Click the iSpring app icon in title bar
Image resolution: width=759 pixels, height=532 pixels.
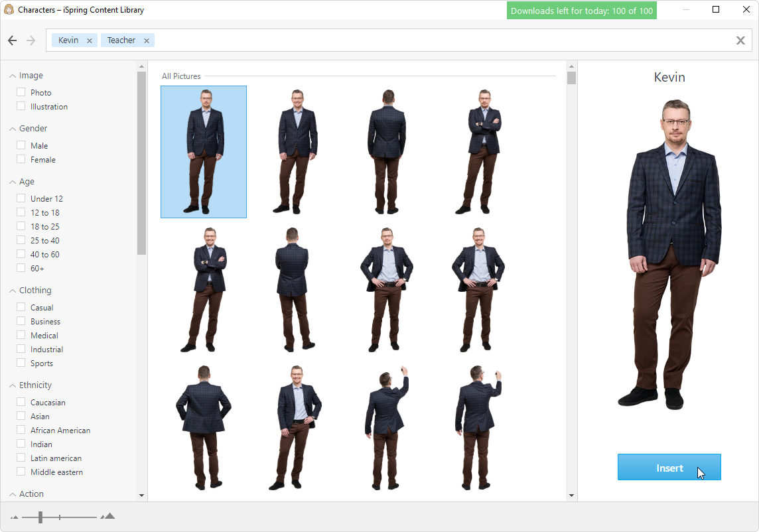tap(9, 10)
